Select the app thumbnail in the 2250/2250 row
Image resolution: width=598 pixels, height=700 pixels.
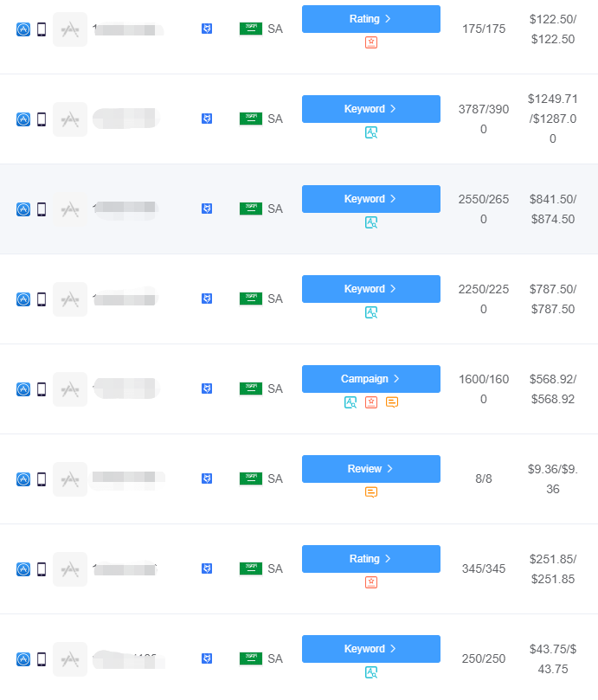pos(70,299)
